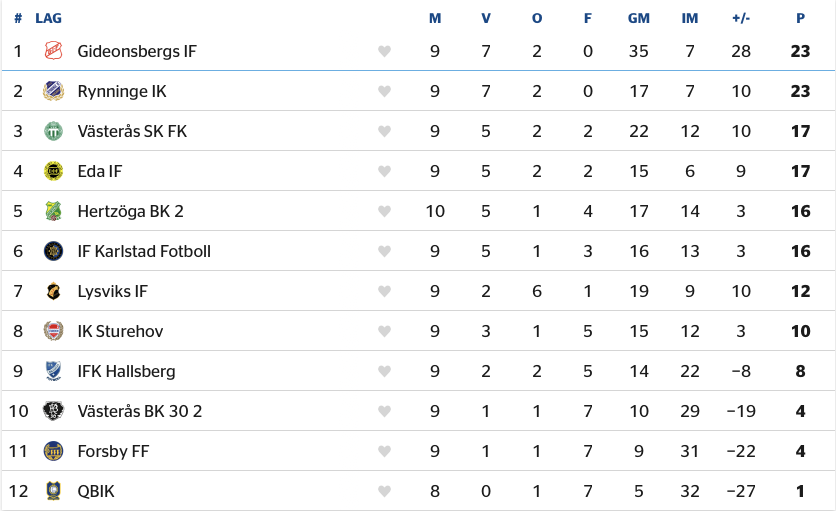
Task: Click the Lysviks IF club emblem
Action: pyautogui.click(x=53, y=291)
